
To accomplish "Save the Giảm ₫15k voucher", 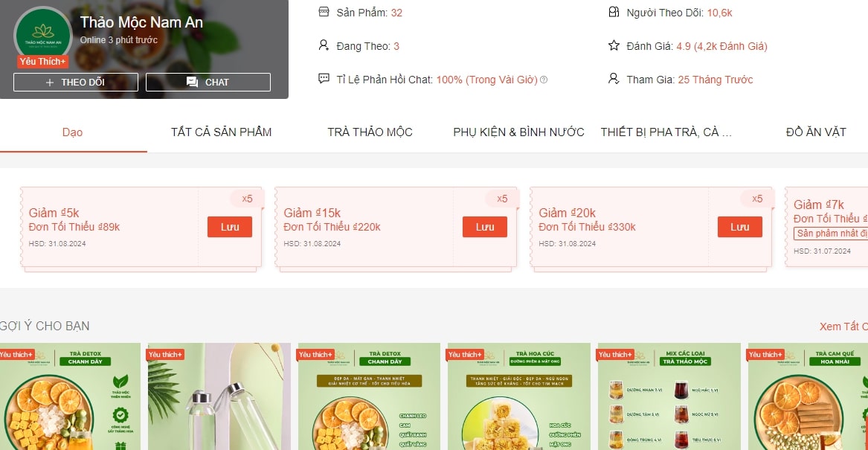I will (484, 227).
